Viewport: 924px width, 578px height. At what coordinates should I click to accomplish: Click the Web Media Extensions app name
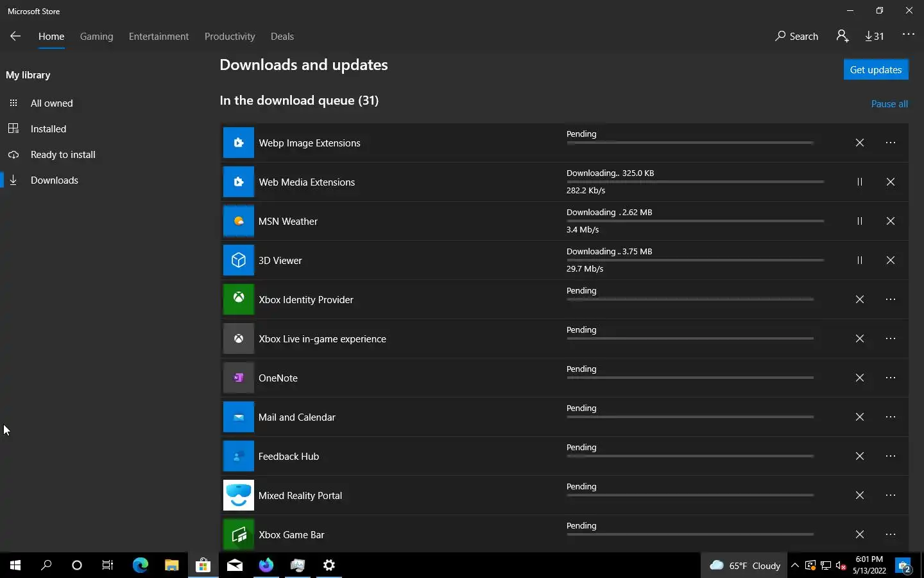(x=307, y=182)
